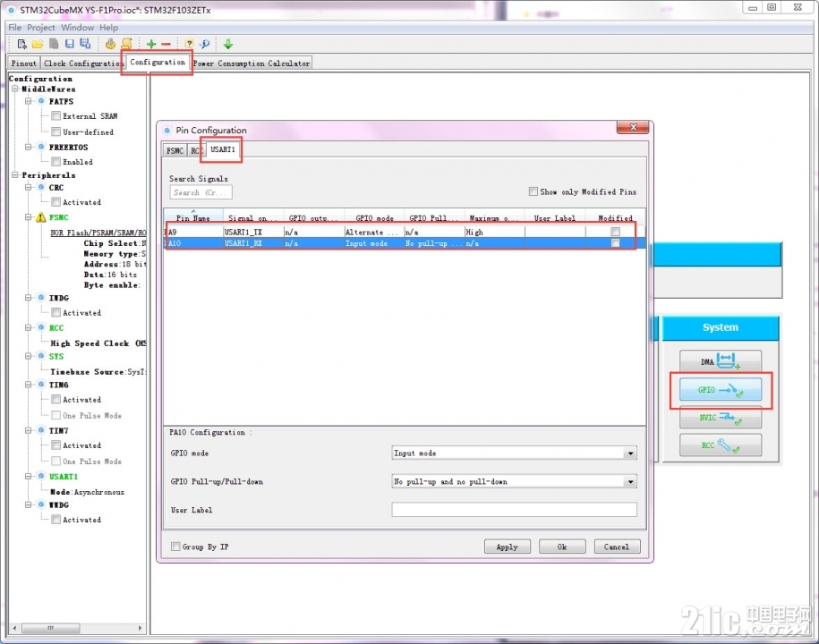Click the New Project toolbar icon
This screenshot has width=819, height=644.
tap(21, 45)
